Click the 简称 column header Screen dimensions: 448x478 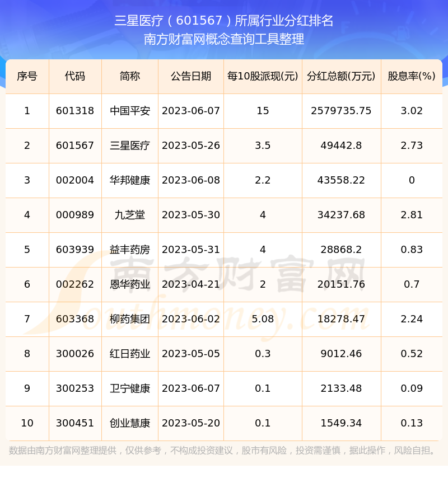[130, 76]
